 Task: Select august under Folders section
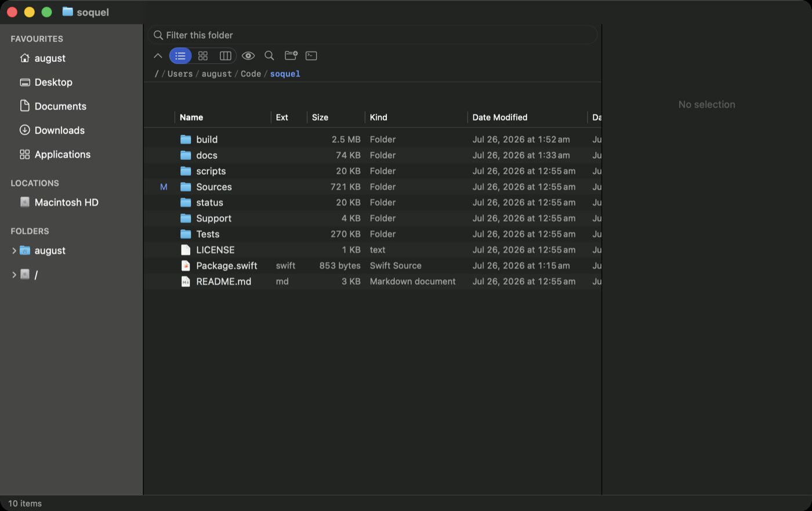(50, 251)
